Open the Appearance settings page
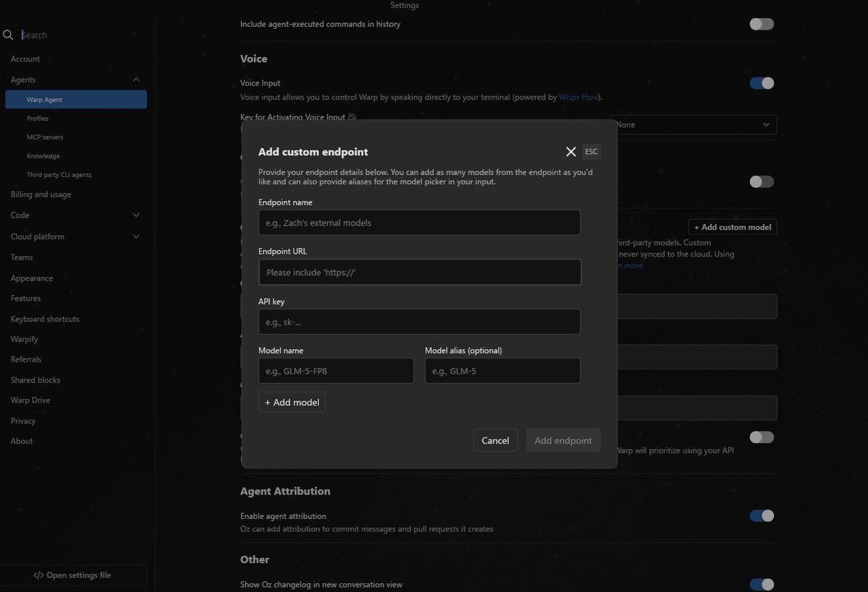 [32, 278]
